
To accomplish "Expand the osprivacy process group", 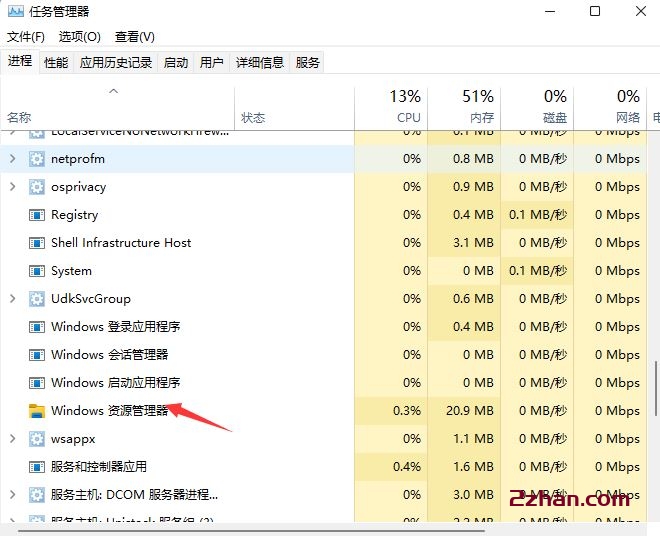I will click(13, 187).
